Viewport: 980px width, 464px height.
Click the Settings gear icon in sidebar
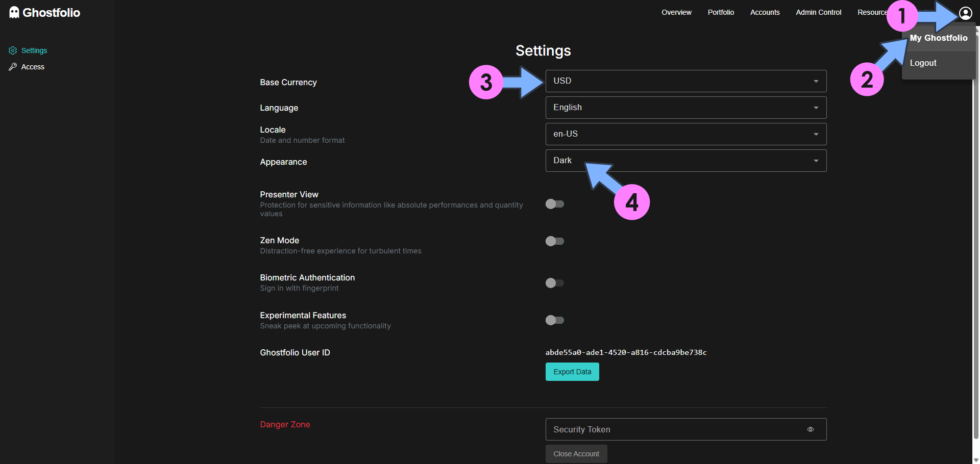(13, 50)
